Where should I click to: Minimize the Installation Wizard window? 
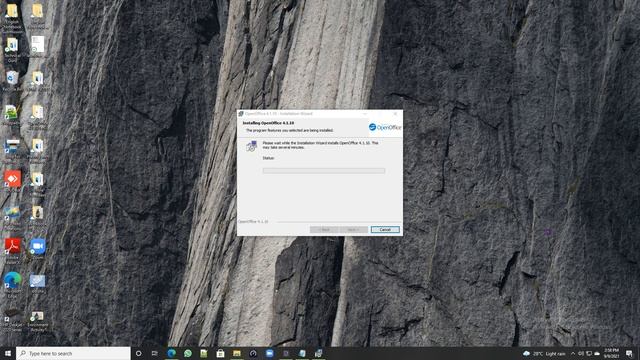(x=365, y=113)
